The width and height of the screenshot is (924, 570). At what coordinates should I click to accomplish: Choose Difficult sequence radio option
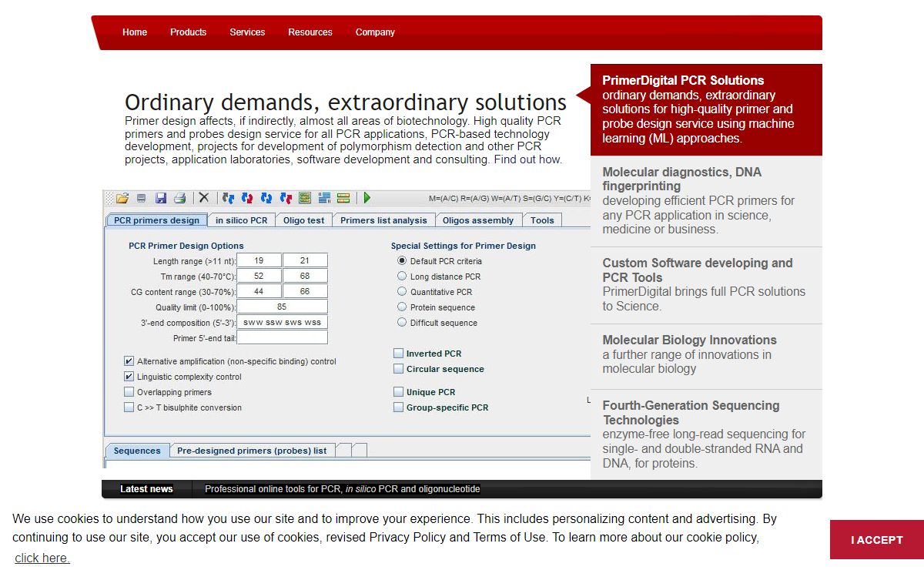pyautogui.click(x=402, y=323)
